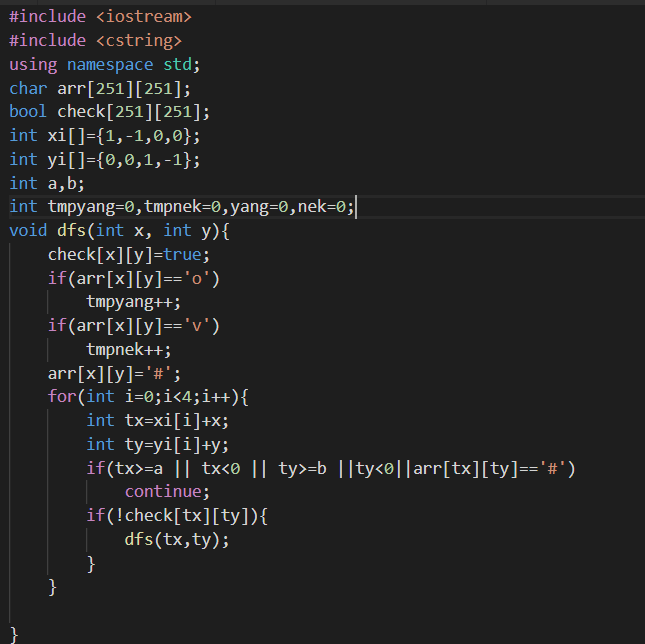The image size is (645, 644).
Task: Click the 'int tmpyang=0,tmpnek=0' declaration line
Action: [x=181, y=207]
